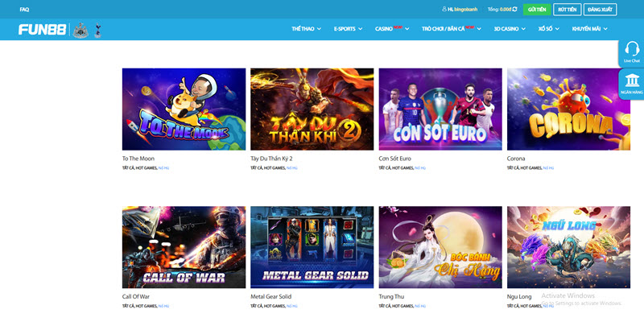Open the Xổ Số menu
Viewport: 644px width, 322px height.
(x=545, y=29)
